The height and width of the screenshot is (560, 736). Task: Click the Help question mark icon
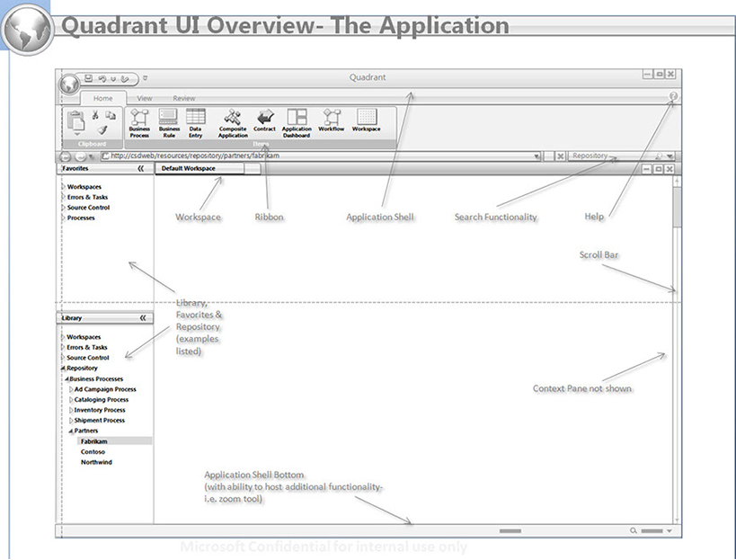click(x=673, y=97)
